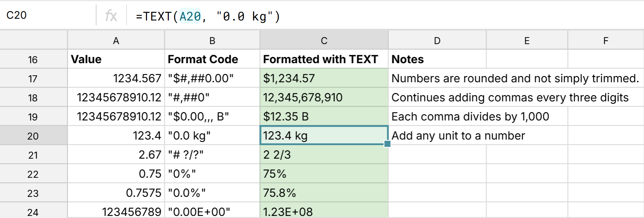Viewport: 644px width, 218px height.
Task: Select the cell showing $1,234.57
Action: click(324, 78)
